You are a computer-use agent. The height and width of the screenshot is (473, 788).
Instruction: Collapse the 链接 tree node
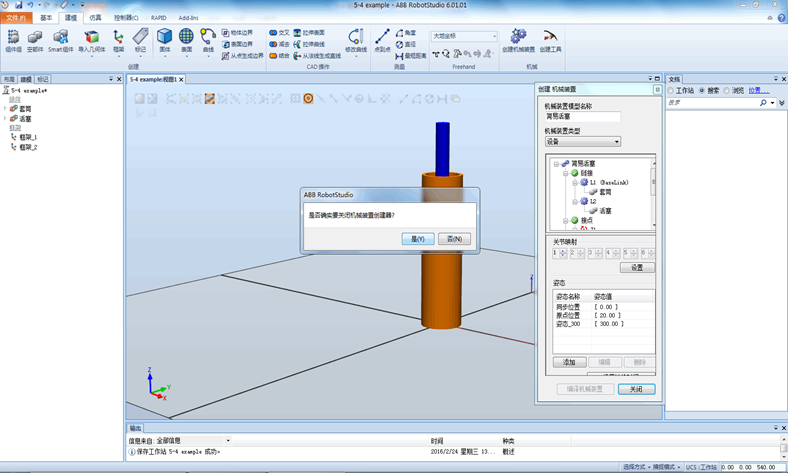click(x=565, y=173)
